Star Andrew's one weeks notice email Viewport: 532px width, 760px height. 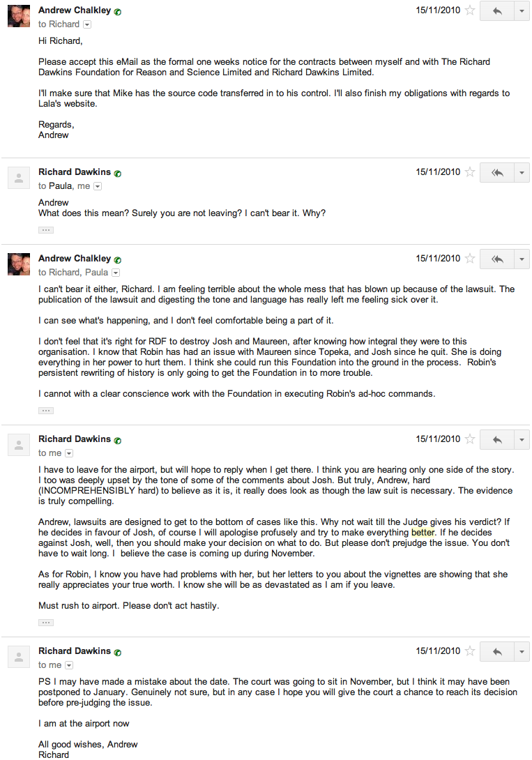coord(471,10)
